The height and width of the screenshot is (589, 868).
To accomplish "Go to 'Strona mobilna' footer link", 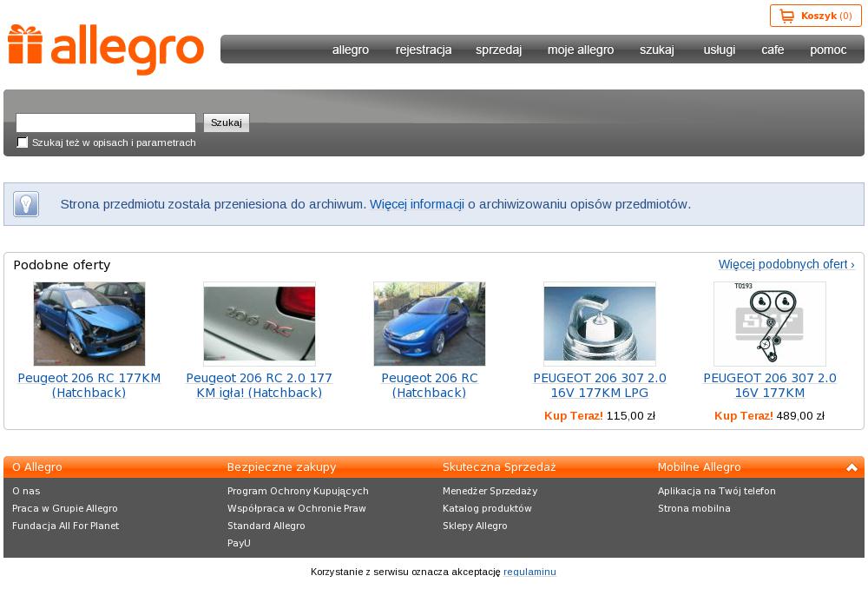I will [x=694, y=508].
